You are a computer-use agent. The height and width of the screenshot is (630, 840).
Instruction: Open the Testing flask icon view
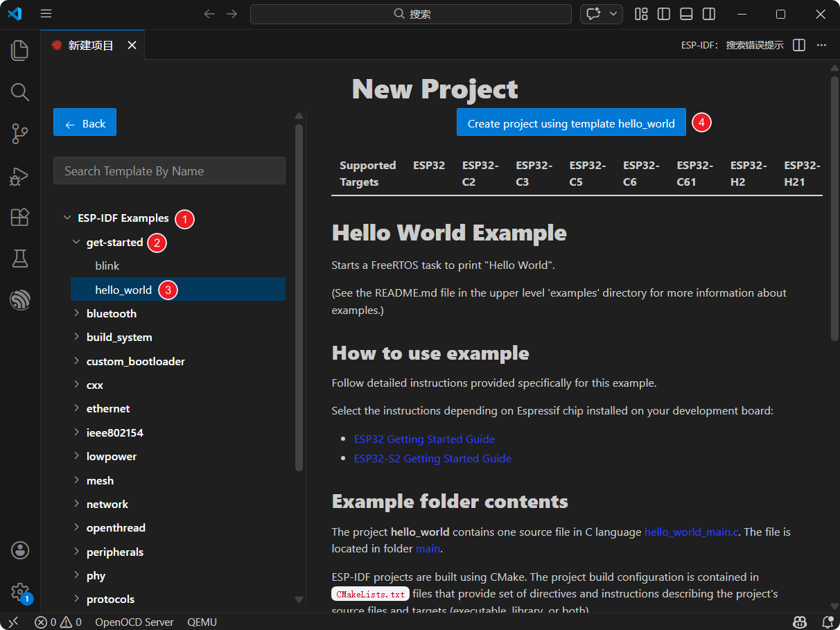tap(20, 259)
